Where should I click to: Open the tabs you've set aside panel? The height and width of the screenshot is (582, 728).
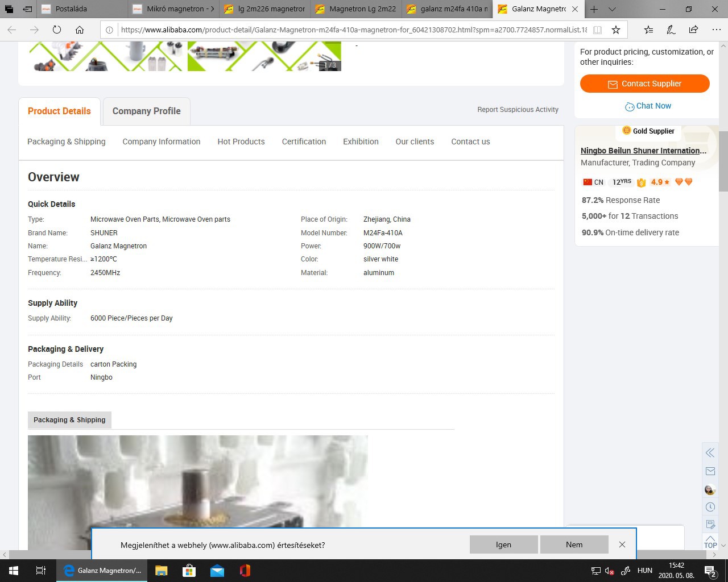[x=9, y=9]
